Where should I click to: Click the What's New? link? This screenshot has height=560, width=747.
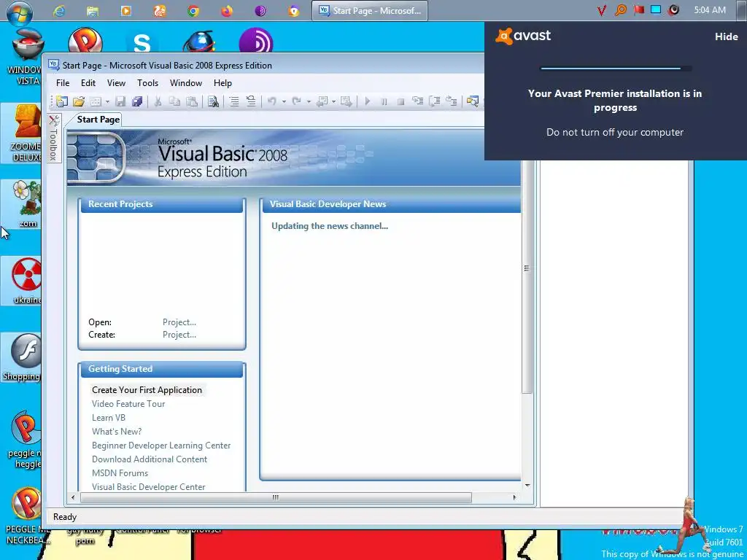pyautogui.click(x=117, y=432)
